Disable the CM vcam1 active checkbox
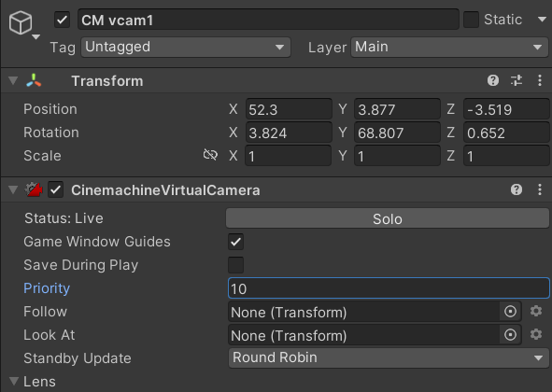Viewport: 552px width, 392px height. (x=62, y=20)
